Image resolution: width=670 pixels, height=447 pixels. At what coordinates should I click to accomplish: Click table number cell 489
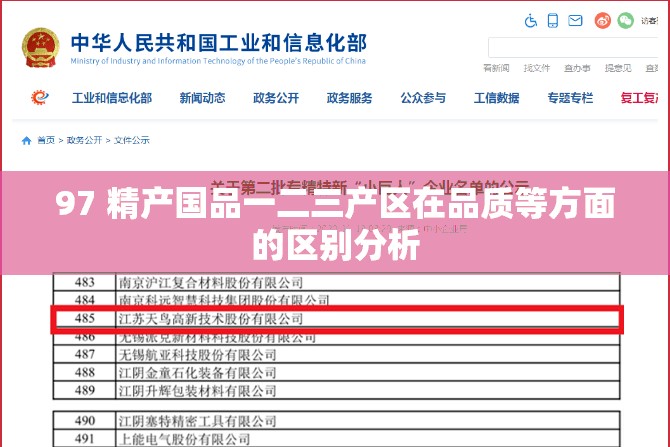pyautogui.click(x=85, y=390)
